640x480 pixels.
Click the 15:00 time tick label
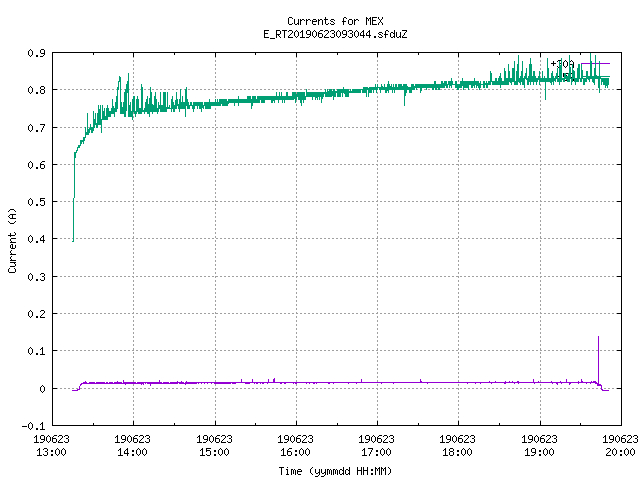(x=214, y=452)
